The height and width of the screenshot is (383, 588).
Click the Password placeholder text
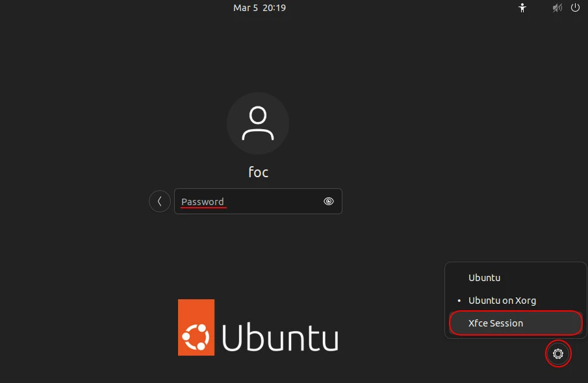tap(203, 201)
